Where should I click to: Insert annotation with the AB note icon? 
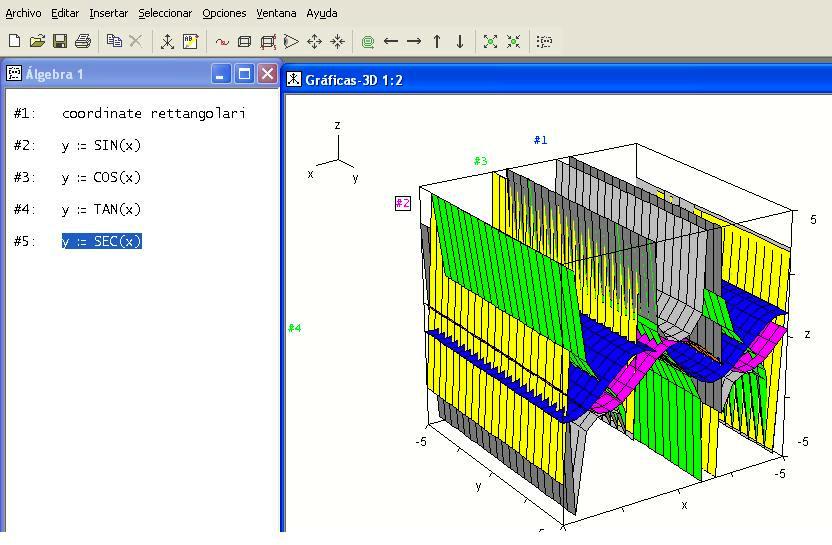(190, 41)
